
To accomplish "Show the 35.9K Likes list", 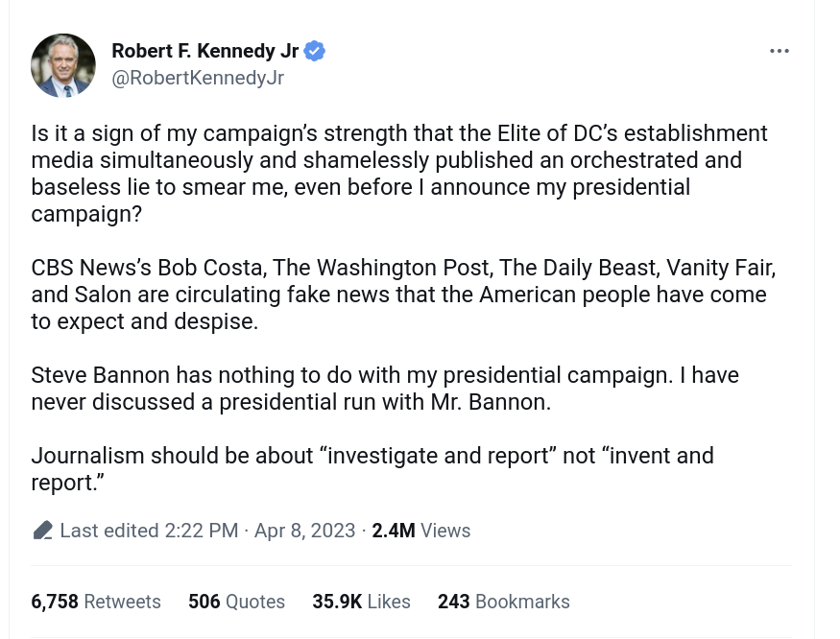I will click(x=362, y=602).
